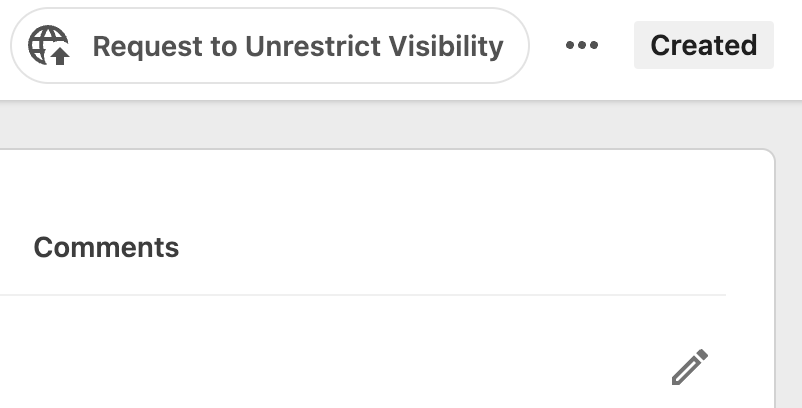Select the Comments header text

pos(106,248)
